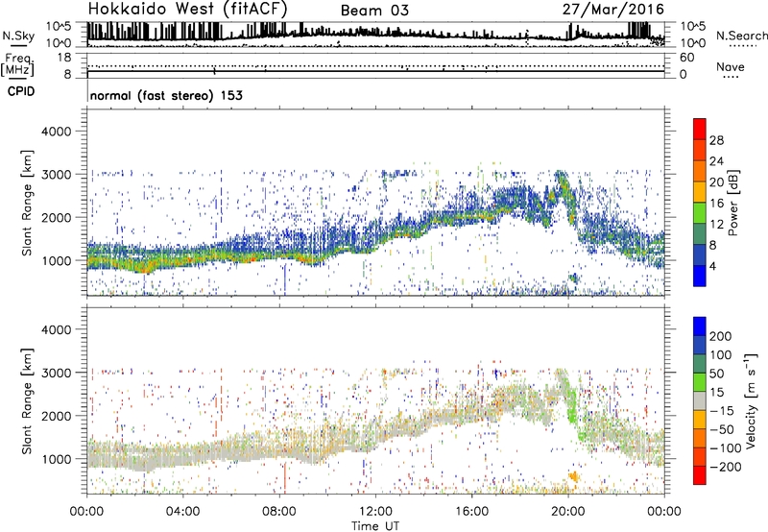Click the teal 8–12 dB Power bar segment
Image resolution: width=768 pixels, height=532 pixels.
pyautogui.click(x=700, y=234)
